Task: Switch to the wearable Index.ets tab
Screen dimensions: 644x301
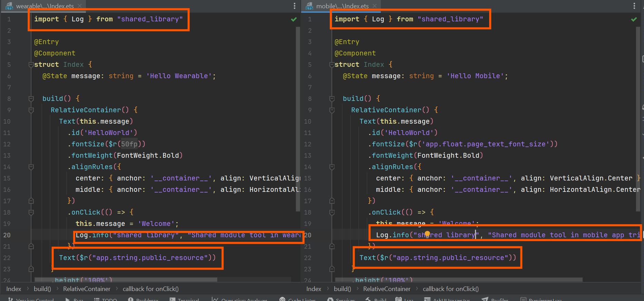Action: tap(45, 6)
